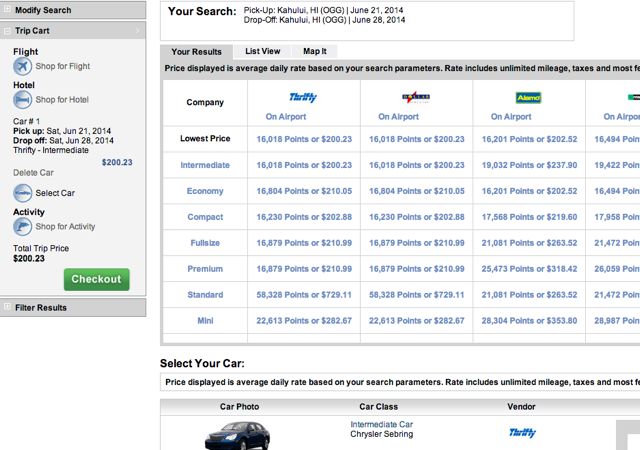Click Alamo Standard $263.52 price
640x450 pixels.
click(x=529, y=295)
